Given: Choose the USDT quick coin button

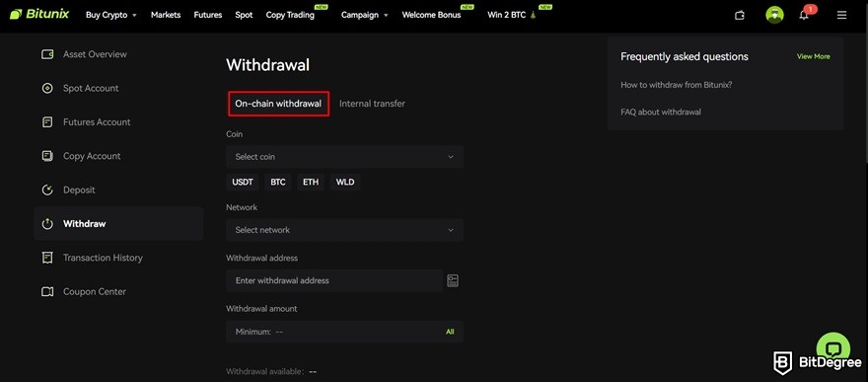Looking at the screenshot, I should 243,183.
